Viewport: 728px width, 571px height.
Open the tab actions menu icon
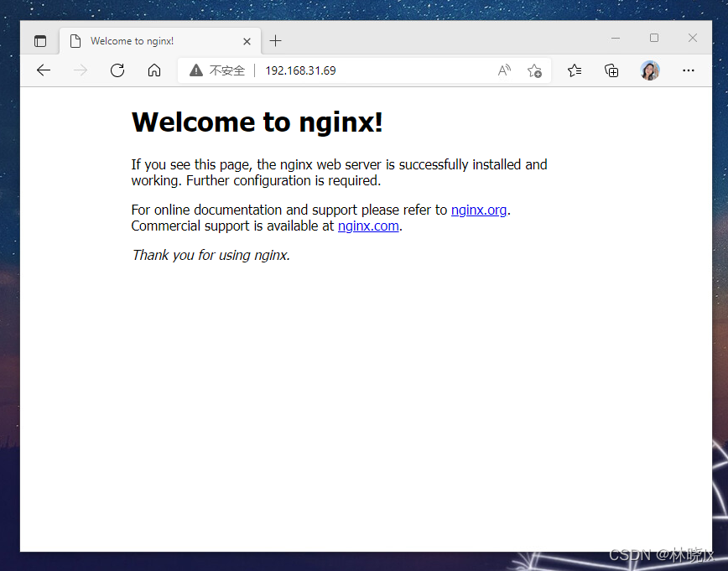(40, 41)
